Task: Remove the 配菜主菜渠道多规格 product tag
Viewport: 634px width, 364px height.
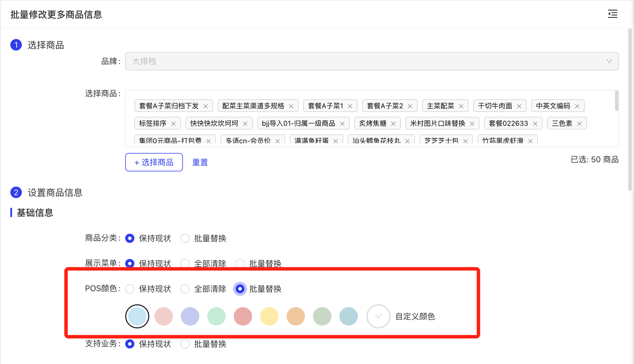Action: (291, 106)
